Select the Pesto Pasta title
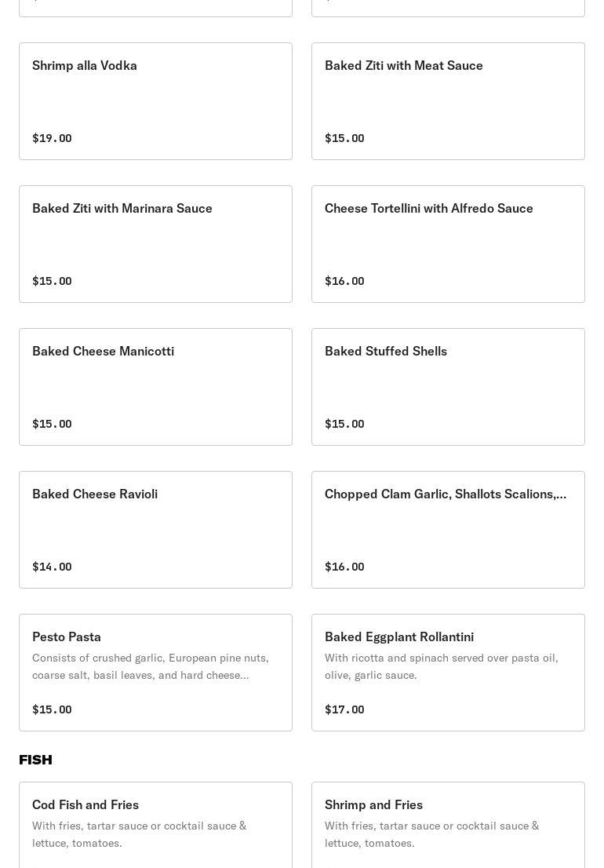This screenshot has width=604, height=868. (x=67, y=636)
